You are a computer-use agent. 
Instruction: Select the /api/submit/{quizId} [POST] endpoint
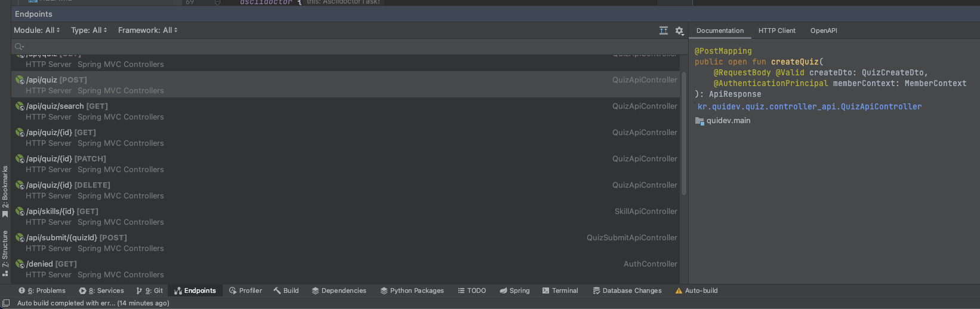pyautogui.click(x=345, y=243)
